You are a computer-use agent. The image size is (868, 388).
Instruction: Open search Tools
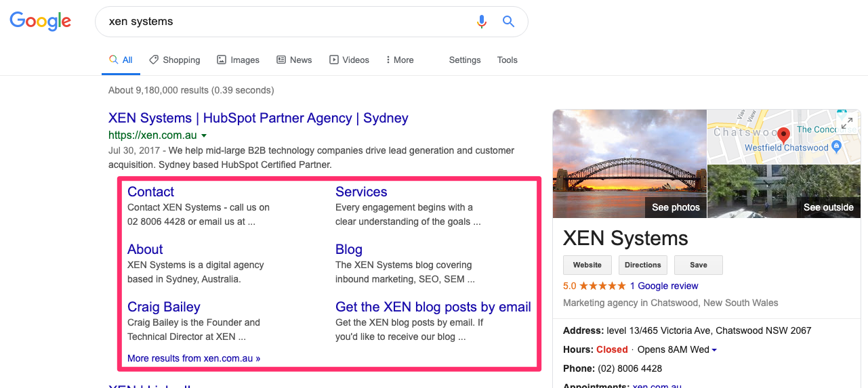508,60
